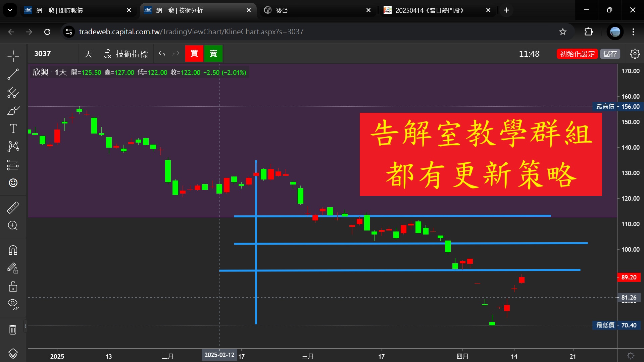Toggle magnet snapping mode
644x362 pixels.
pyautogui.click(x=13, y=250)
